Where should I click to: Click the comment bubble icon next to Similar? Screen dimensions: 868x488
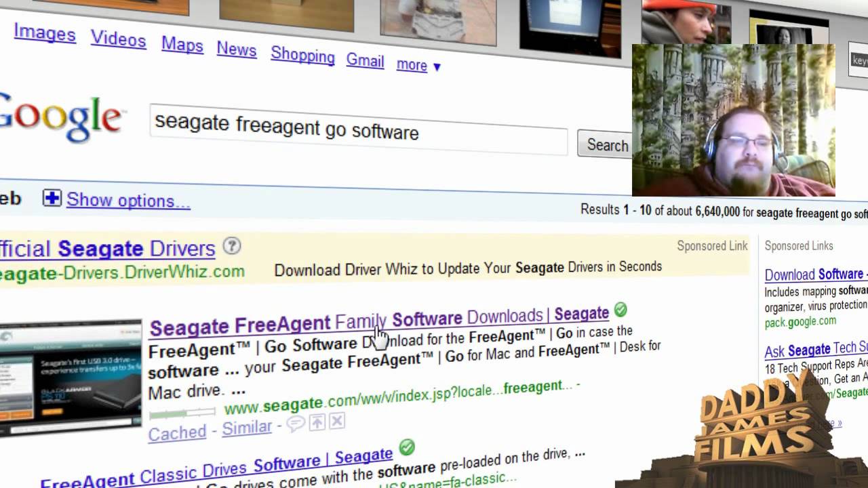click(296, 424)
